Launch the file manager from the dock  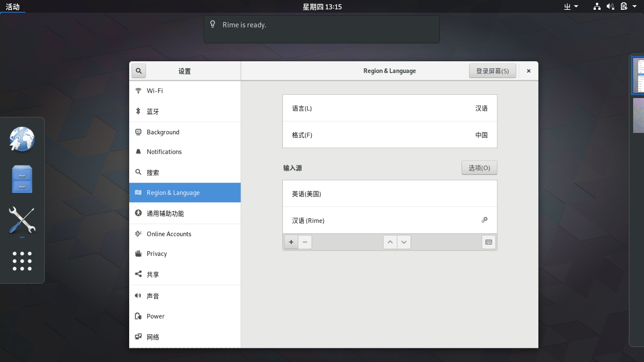pyautogui.click(x=22, y=179)
